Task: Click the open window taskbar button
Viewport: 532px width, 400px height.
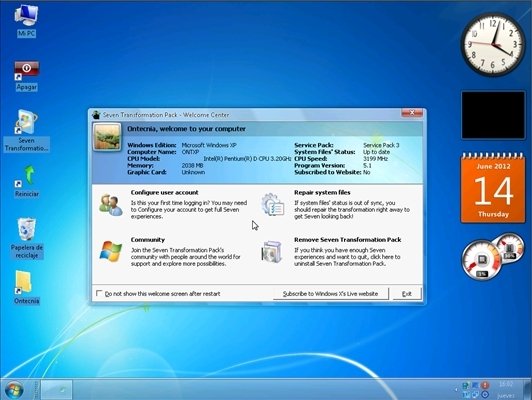Action: (57, 389)
